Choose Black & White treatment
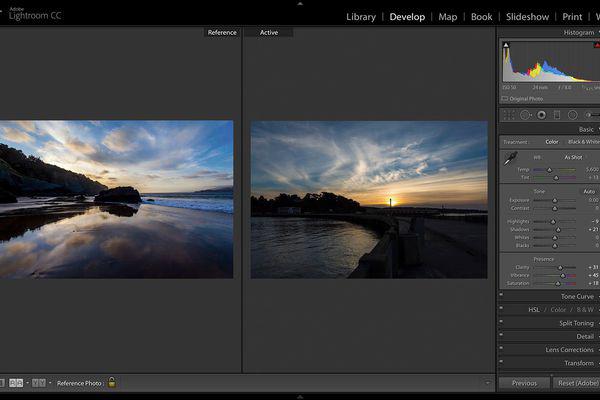The image size is (600, 400). [x=584, y=142]
